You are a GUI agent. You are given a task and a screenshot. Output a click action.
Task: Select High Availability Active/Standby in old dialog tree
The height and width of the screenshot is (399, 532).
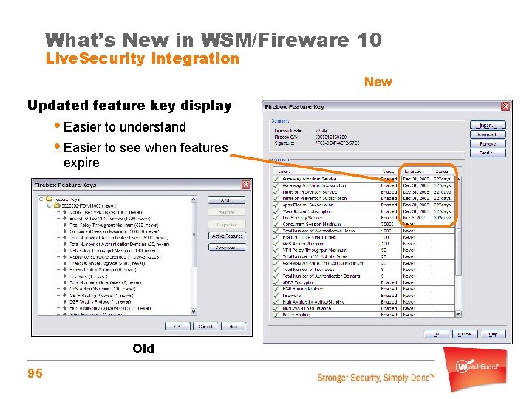[x=110, y=308]
